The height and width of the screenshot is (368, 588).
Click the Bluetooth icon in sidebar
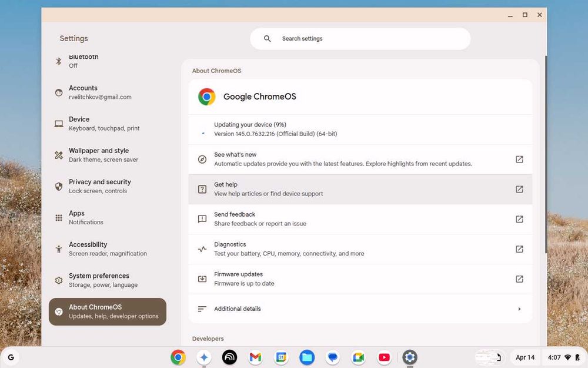tap(58, 61)
